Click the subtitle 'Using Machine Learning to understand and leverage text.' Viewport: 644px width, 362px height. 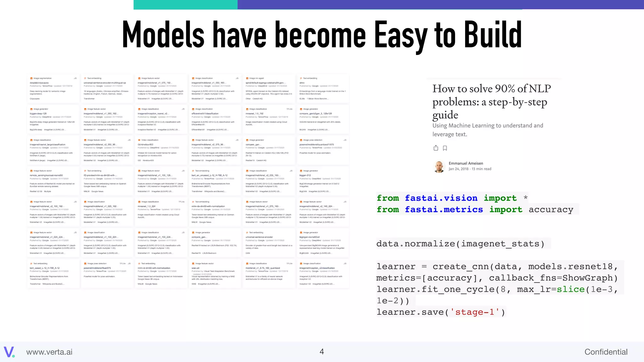pyautogui.click(x=488, y=130)
